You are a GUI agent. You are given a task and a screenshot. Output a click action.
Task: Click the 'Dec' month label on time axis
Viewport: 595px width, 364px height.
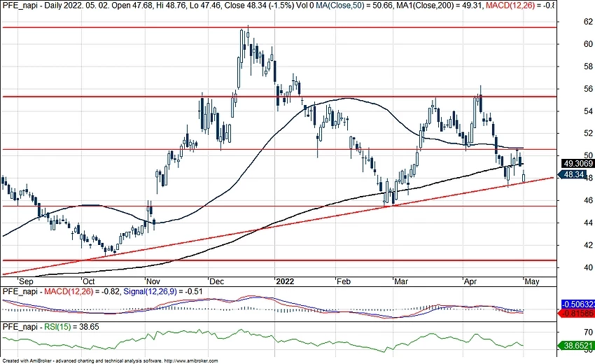click(217, 281)
